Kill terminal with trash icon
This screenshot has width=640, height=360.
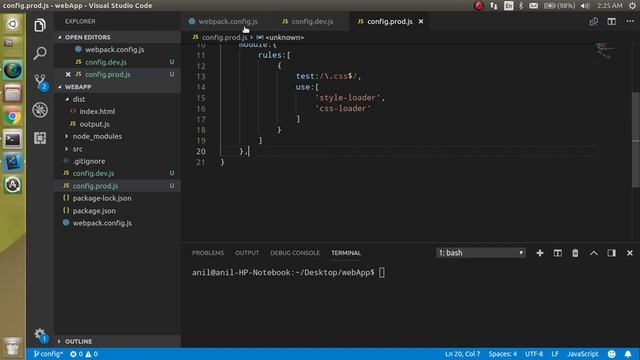(575, 253)
